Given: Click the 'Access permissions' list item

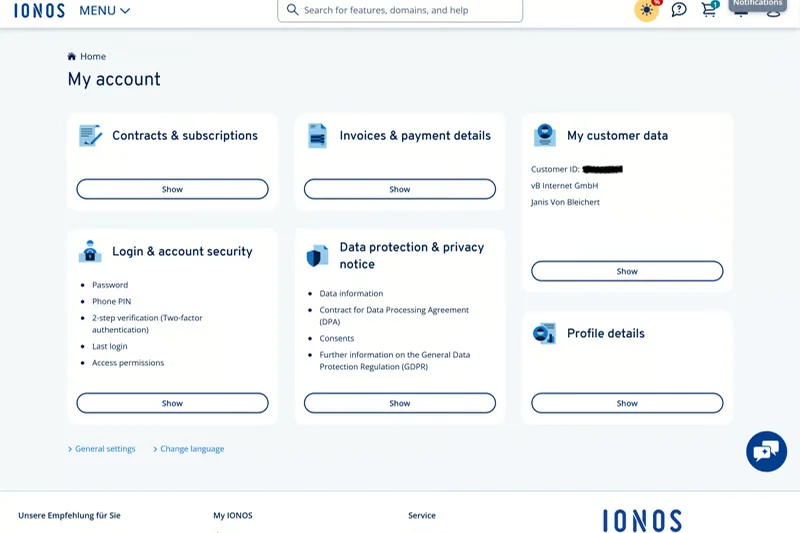Looking at the screenshot, I should click(x=128, y=363).
